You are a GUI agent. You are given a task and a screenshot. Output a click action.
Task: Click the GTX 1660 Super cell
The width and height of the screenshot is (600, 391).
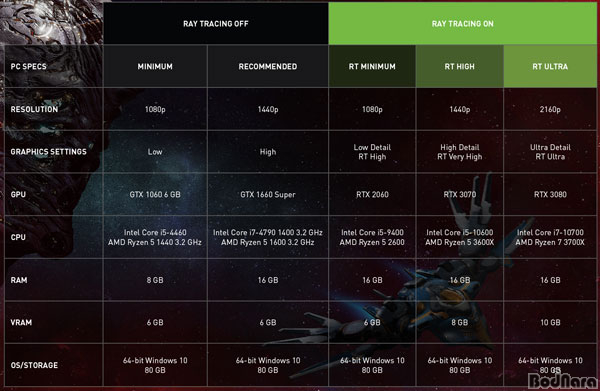click(x=268, y=194)
